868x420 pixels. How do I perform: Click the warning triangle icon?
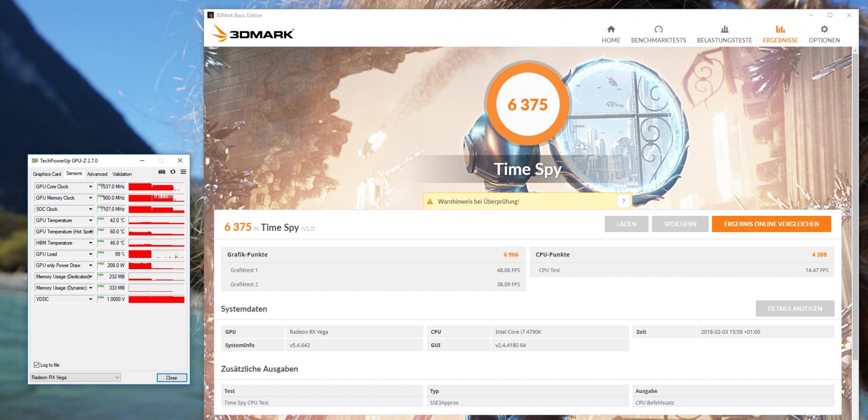(430, 201)
